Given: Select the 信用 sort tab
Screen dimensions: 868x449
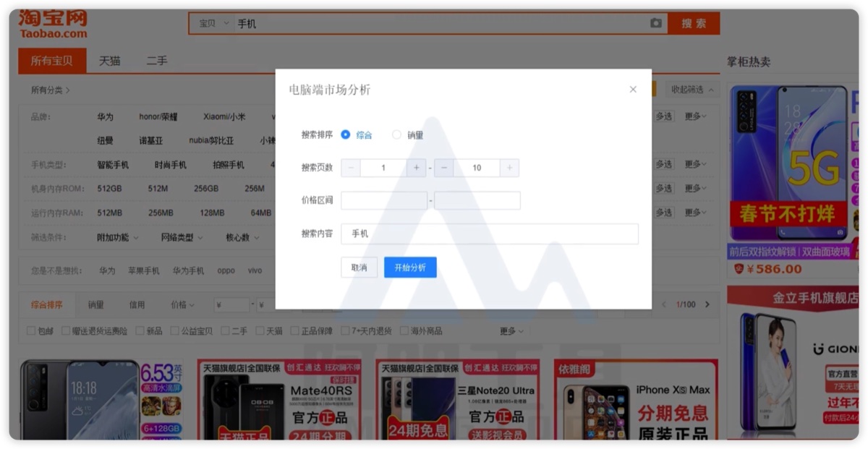Looking at the screenshot, I should (137, 305).
